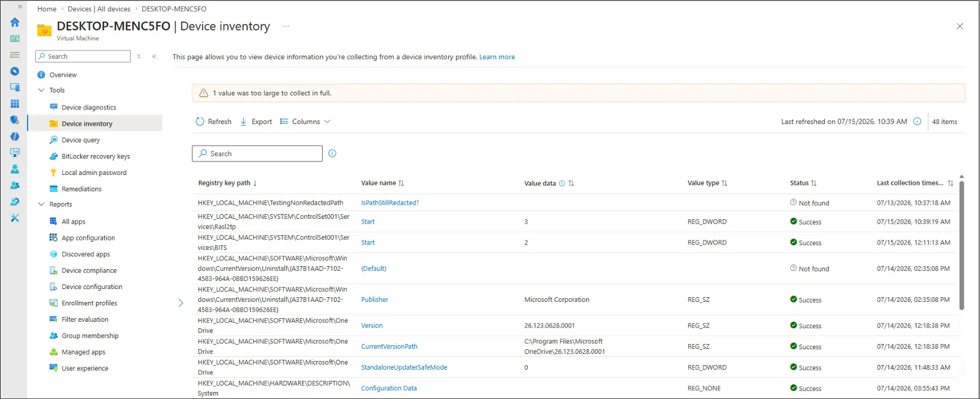Open Reports monitor icon in left rail
Screen dimensions: 980x399
(x=15, y=153)
